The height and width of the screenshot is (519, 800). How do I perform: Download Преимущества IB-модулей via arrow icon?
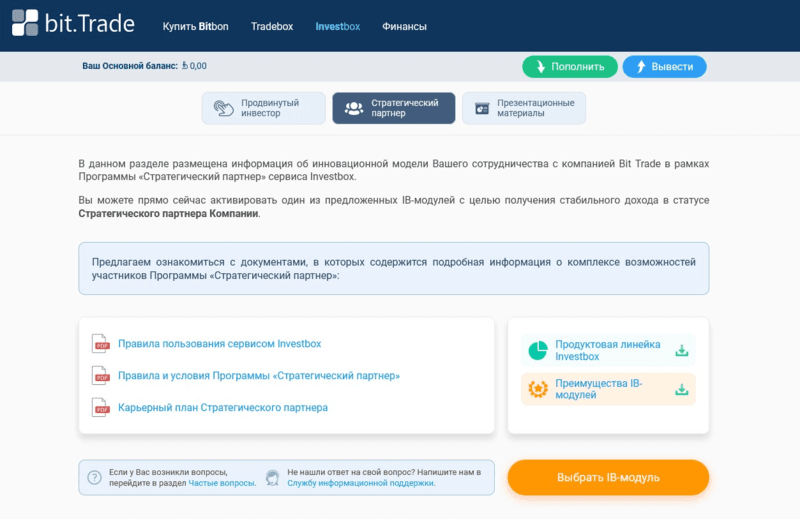pos(682,390)
